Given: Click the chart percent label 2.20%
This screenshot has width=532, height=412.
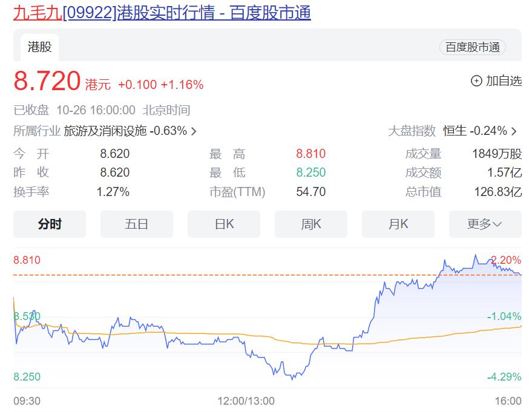Looking at the screenshot, I should [x=506, y=260].
